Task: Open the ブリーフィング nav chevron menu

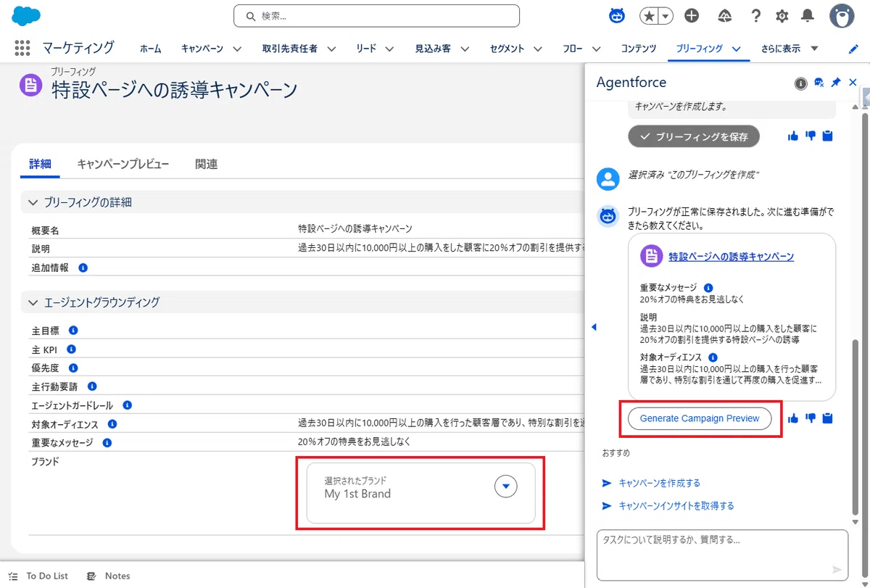Action: point(736,49)
